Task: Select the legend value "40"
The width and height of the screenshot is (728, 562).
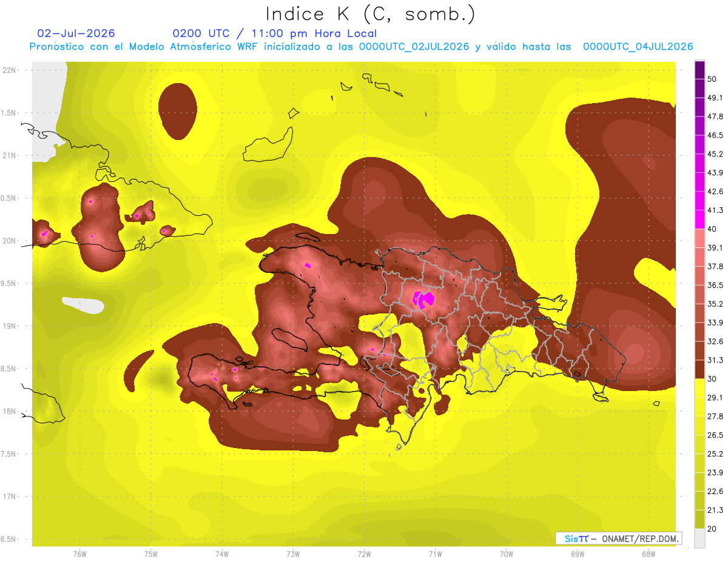Action: tap(713, 229)
